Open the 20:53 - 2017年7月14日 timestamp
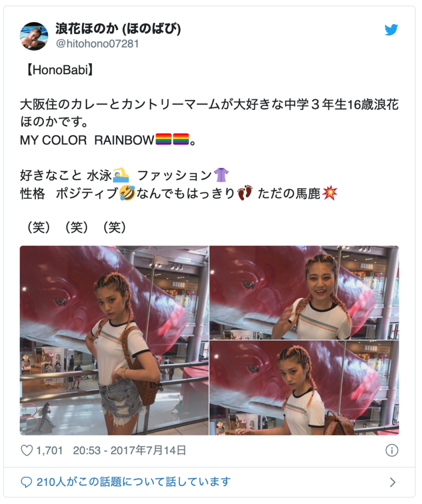 pos(130,450)
